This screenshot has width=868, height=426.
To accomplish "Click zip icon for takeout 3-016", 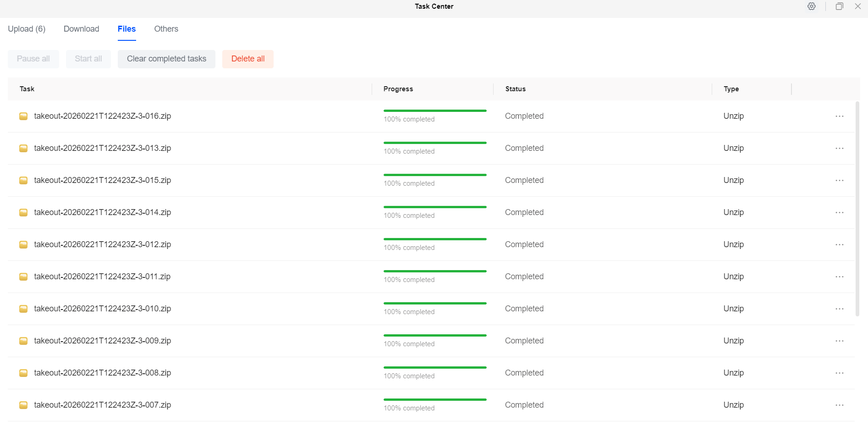I will click(x=23, y=116).
